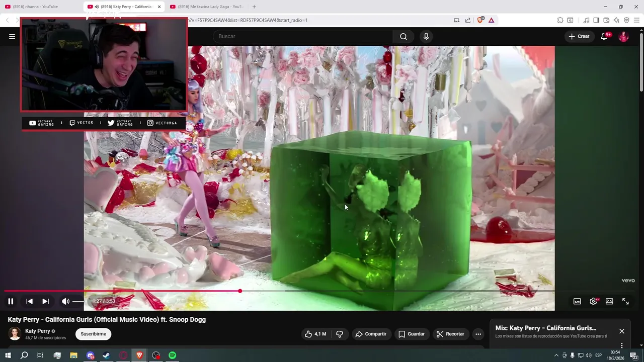Adjust the player volume slider
644x362 pixels.
coord(78,301)
